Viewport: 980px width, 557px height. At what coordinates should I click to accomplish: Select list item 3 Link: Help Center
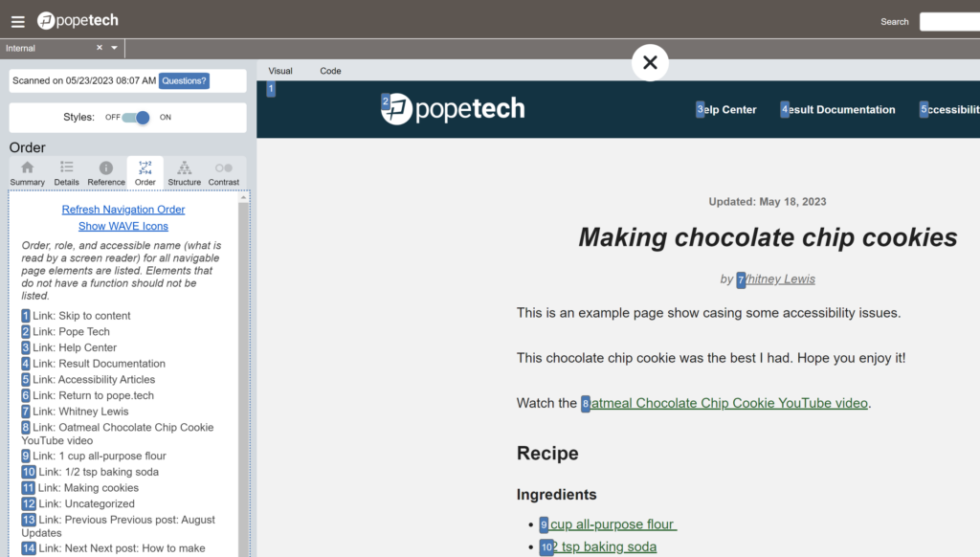point(69,347)
